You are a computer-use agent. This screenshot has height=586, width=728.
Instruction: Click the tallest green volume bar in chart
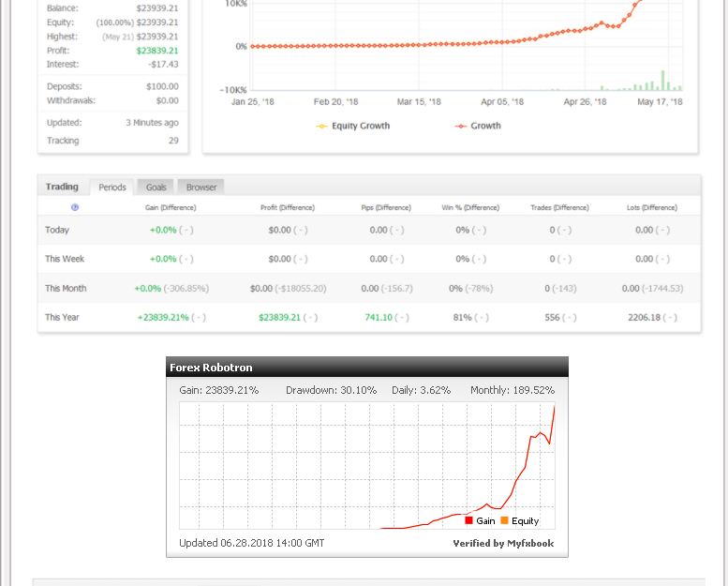point(663,81)
